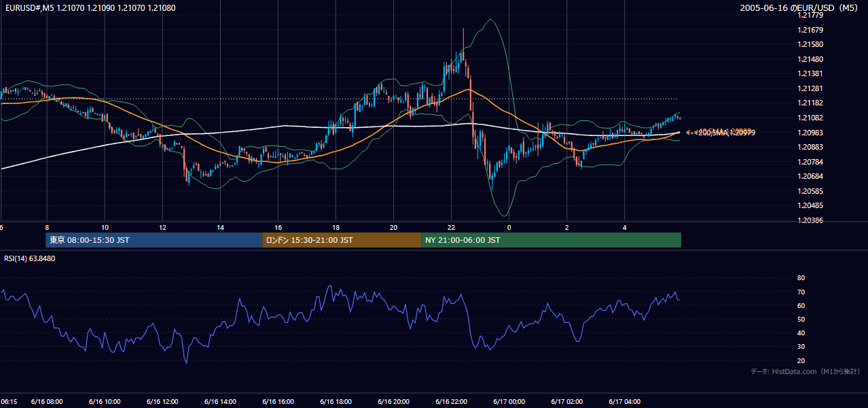
Task: Click the 6/16 20:00 time label
Action: tap(393, 401)
